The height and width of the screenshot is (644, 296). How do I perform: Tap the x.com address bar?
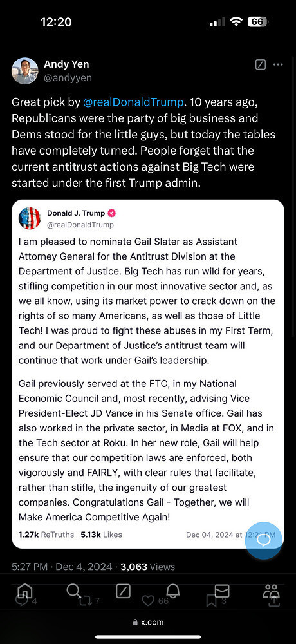(148, 622)
